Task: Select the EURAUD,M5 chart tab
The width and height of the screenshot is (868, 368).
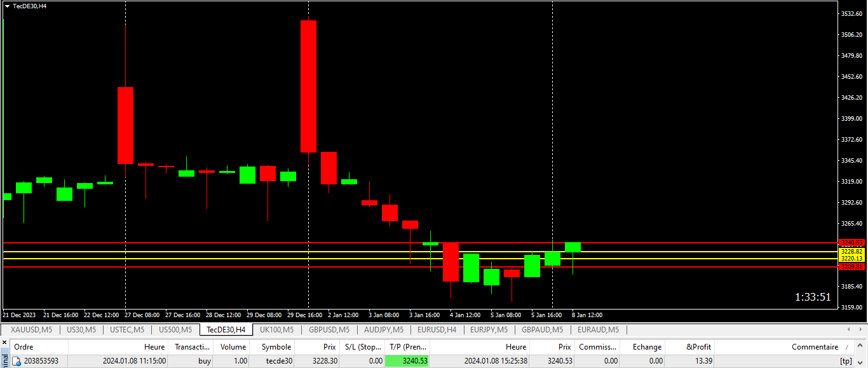Action: point(597,330)
